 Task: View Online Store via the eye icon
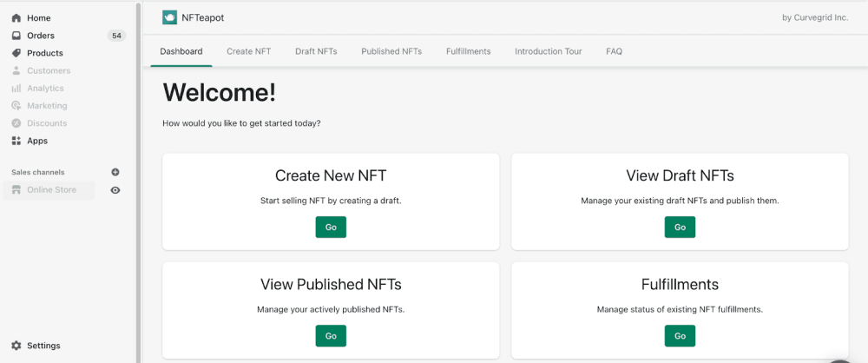point(115,190)
